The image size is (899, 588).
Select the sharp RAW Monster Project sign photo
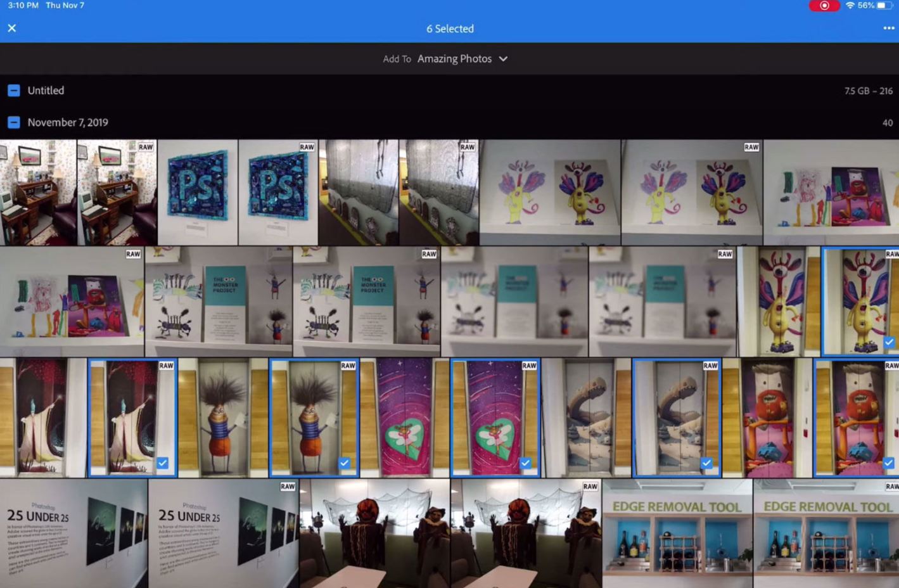pos(367,301)
